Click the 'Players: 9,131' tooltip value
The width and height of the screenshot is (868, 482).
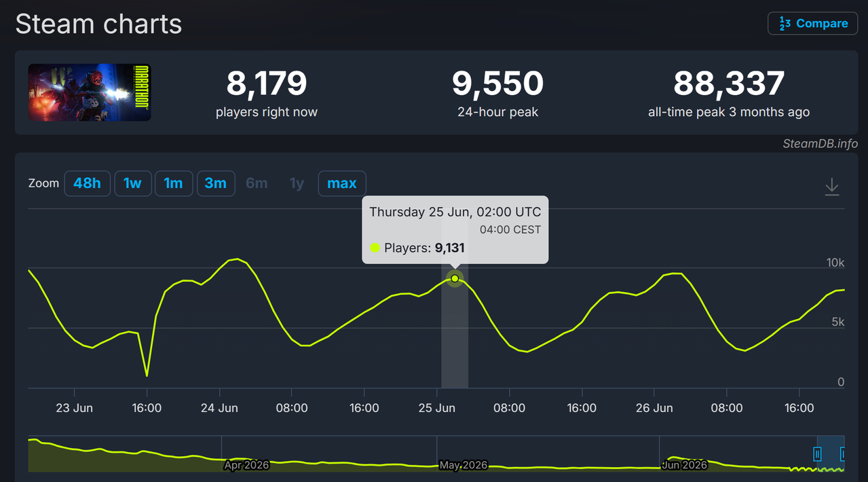coord(424,248)
